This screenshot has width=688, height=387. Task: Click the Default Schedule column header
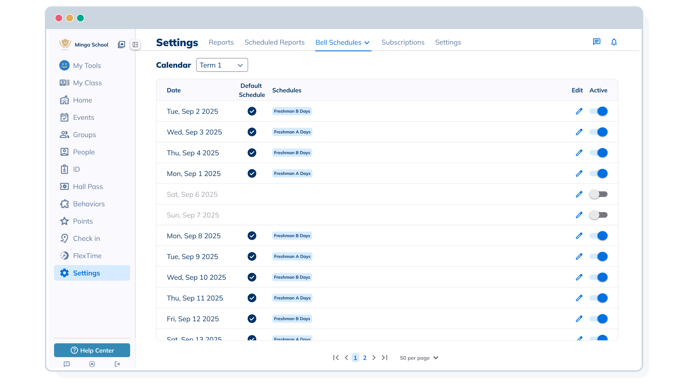tap(251, 90)
